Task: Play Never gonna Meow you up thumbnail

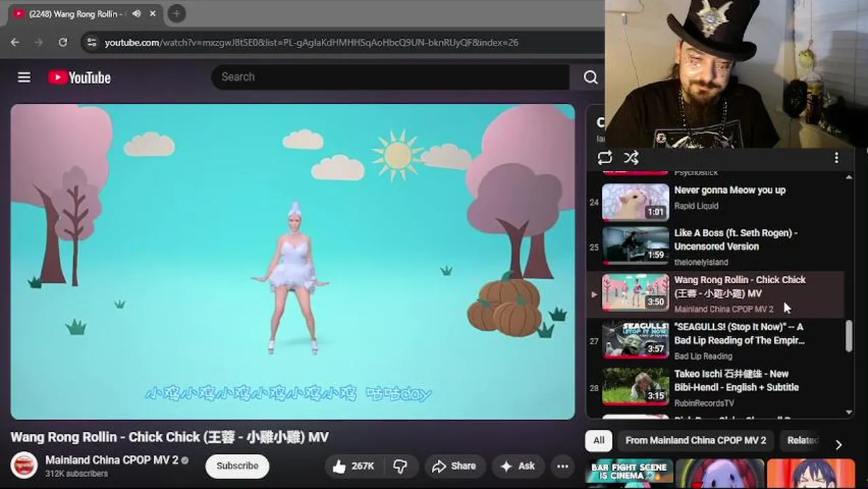Action: tap(635, 202)
